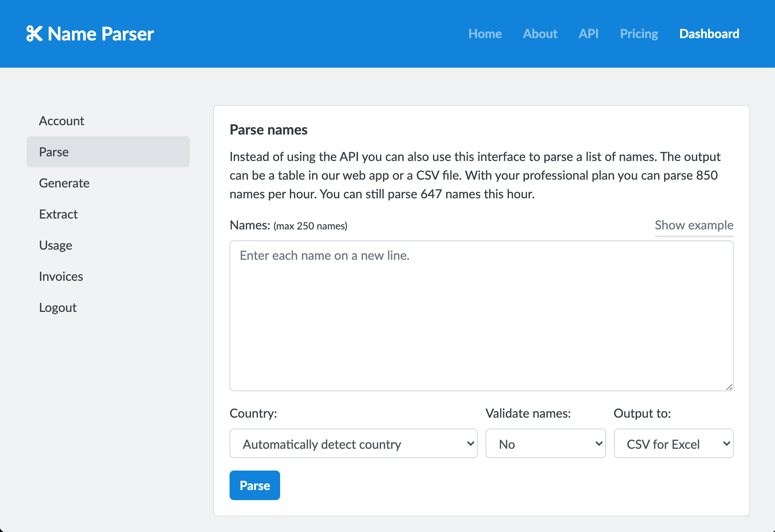Image resolution: width=775 pixels, height=532 pixels.
Task: Open the Output to dropdown
Action: pos(673,443)
